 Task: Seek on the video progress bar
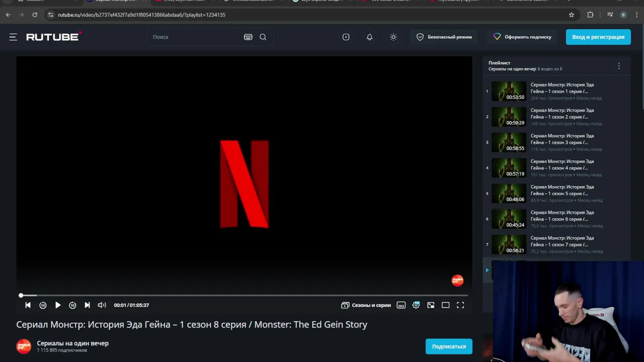(x=244, y=296)
